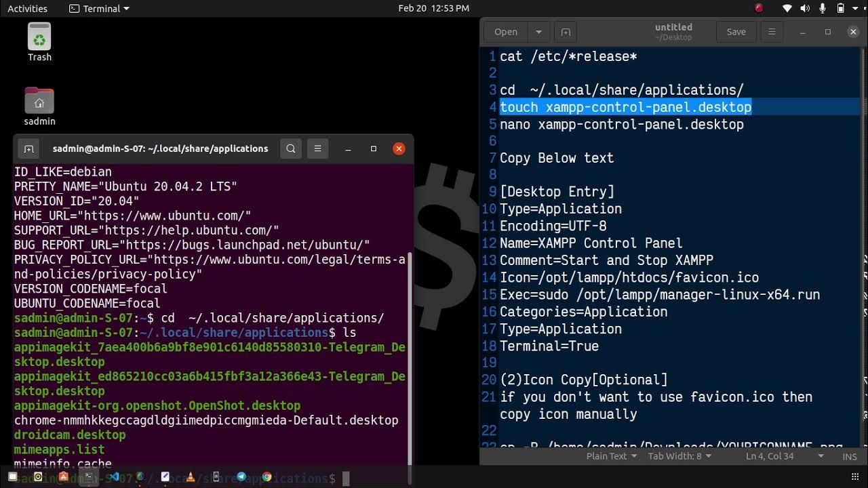Click 'mimeapps.list' in terminal output

59,449
